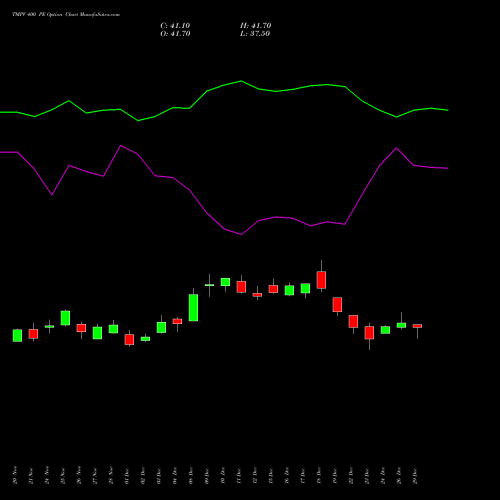Select the green candle above 17 Dec

tap(305, 288)
